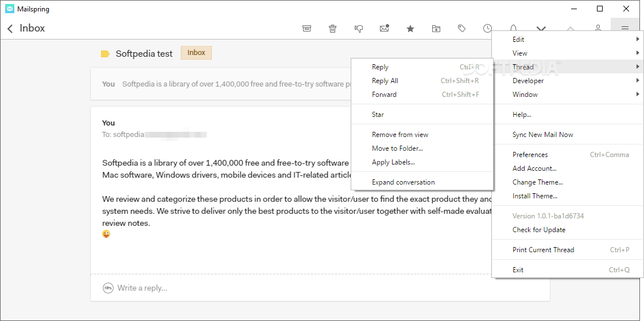Click the Inbox label tag beside subject
This screenshot has width=644, height=321.
click(196, 53)
